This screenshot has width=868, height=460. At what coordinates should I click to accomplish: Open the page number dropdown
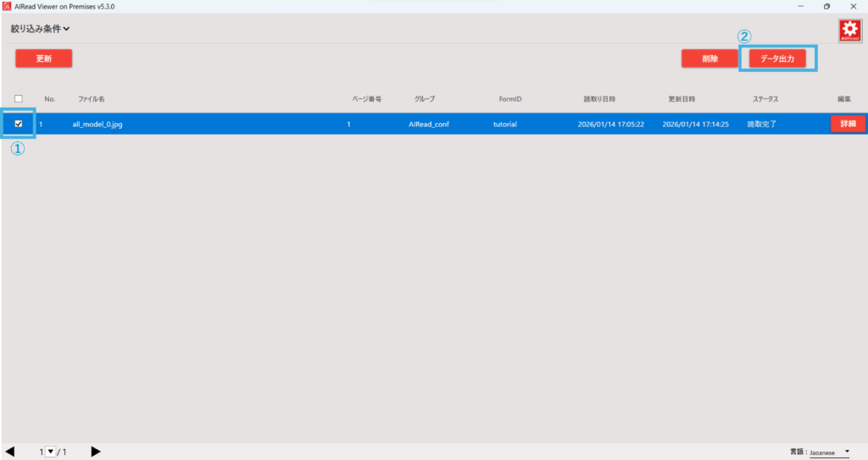tap(50, 452)
